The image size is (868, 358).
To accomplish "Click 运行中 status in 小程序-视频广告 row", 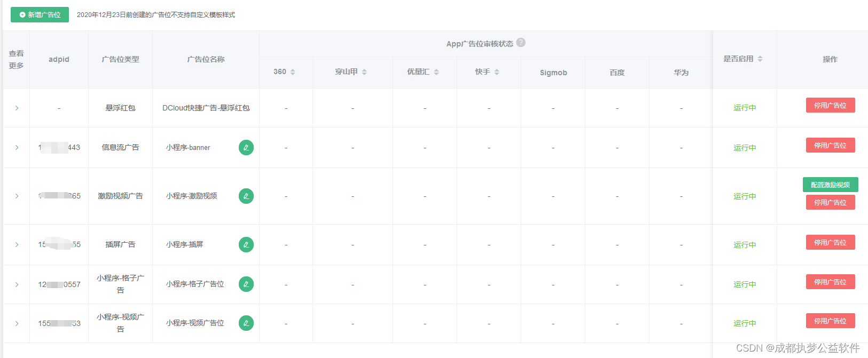I will pyautogui.click(x=745, y=323).
